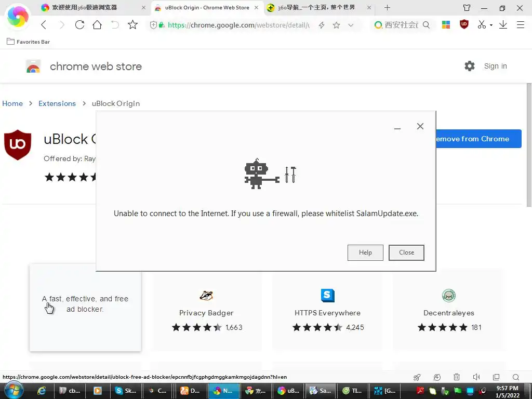Click in the URL address field

(x=238, y=25)
